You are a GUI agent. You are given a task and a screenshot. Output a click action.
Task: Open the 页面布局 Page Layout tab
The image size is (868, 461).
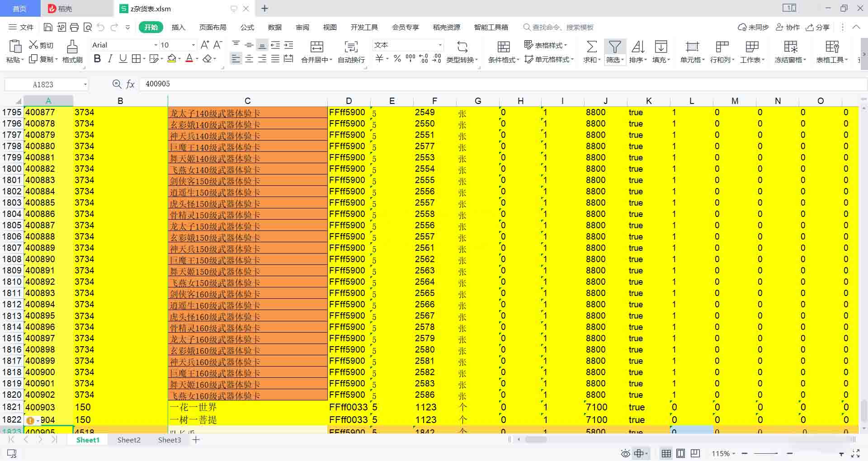[213, 27]
